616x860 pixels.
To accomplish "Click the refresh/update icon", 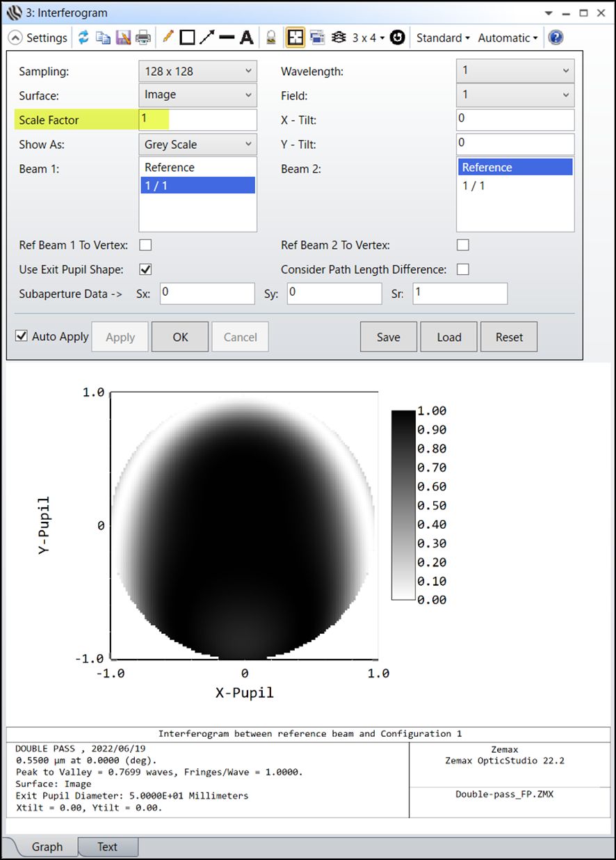I will point(83,38).
